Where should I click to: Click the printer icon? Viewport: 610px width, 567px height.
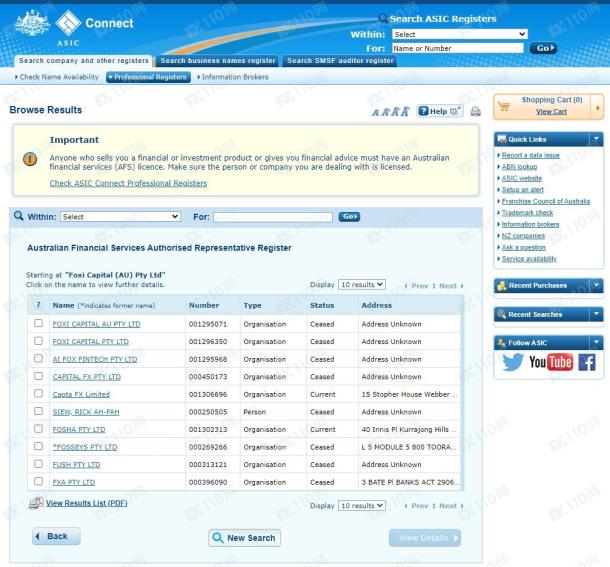475,111
